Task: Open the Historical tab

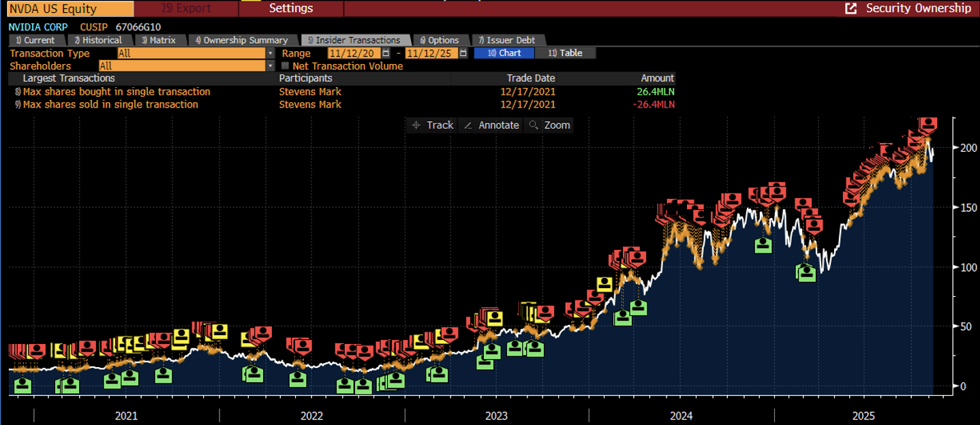Action: 98,40
